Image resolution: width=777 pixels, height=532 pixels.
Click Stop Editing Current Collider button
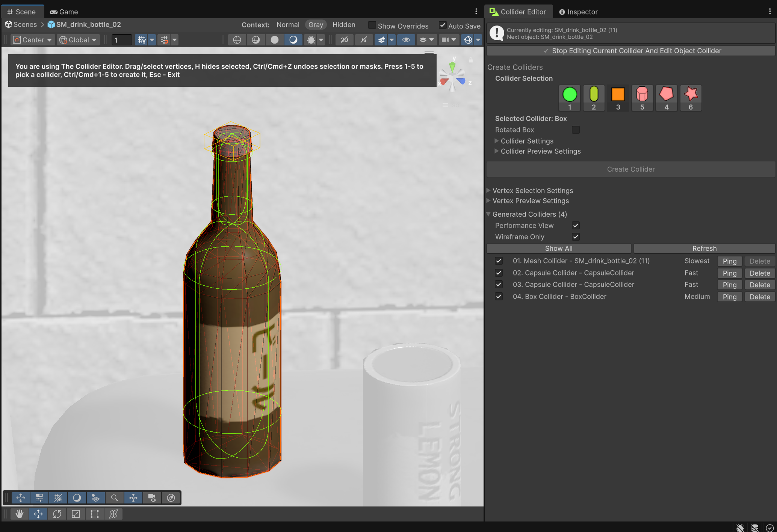(631, 51)
